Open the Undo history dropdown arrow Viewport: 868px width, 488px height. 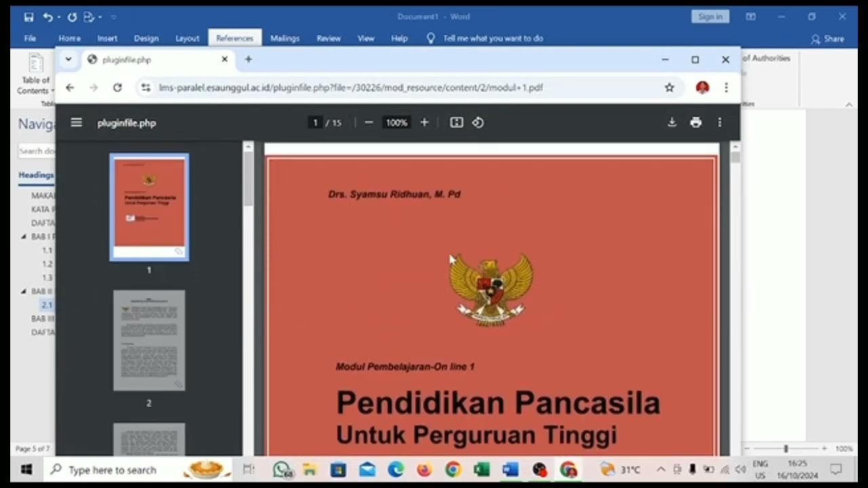tap(59, 17)
